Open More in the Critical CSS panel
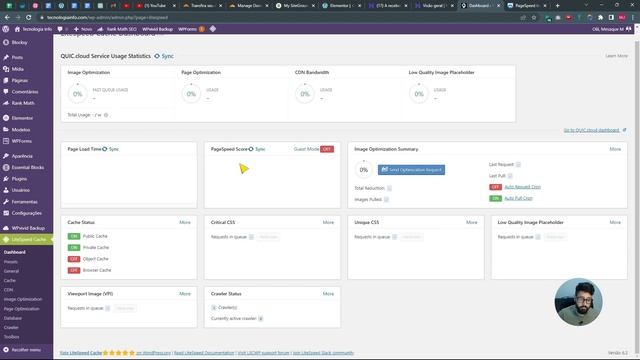Screen dimensions: 640x360 pos(328,222)
